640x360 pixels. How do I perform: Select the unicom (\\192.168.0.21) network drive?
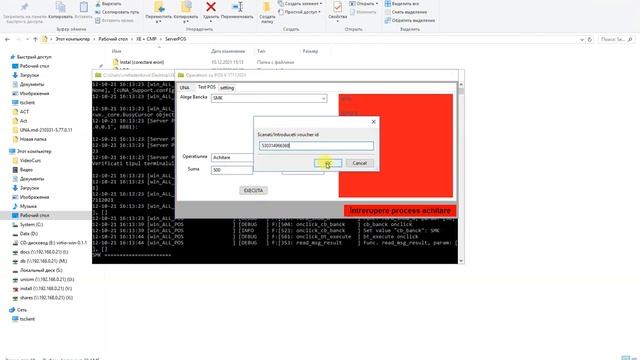pyautogui.click(x=47, y=279)
